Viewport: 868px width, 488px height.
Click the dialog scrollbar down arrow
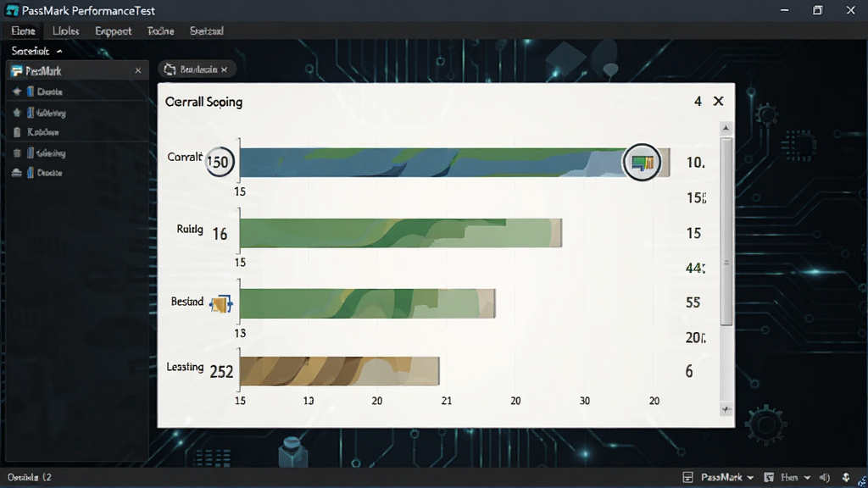point(726,409)
